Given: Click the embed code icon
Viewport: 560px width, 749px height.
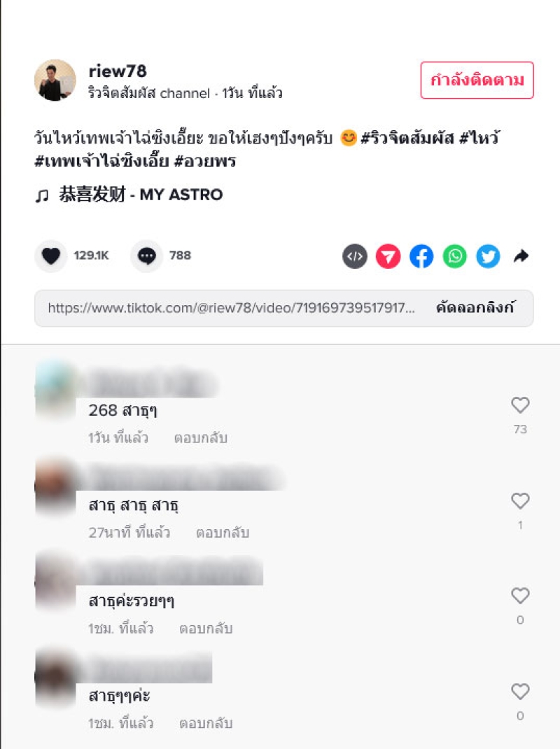Looking at the screenshot, I should click(x=354, y=256).
